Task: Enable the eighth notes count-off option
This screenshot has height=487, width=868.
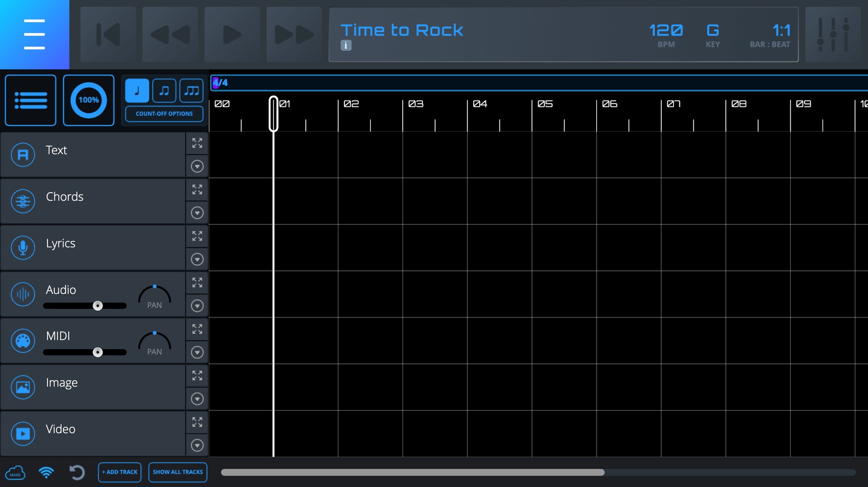Action: click(164, 90)
